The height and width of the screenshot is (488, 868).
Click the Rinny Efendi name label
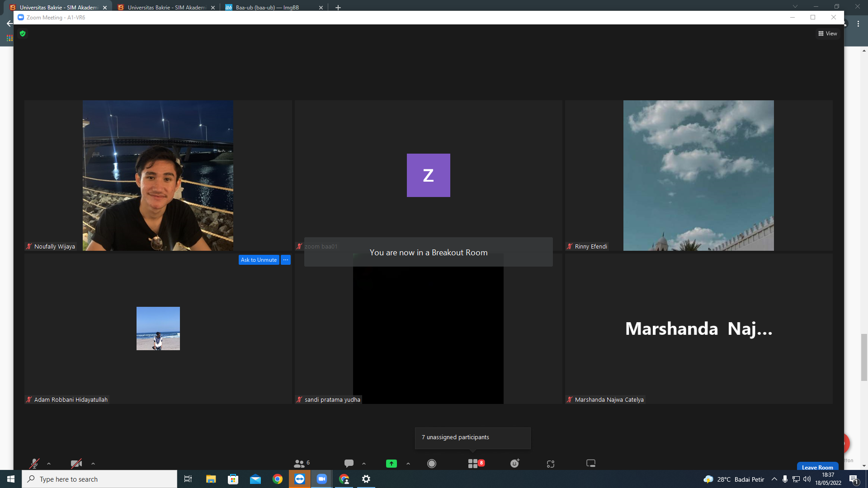click(x=591, y=246)
